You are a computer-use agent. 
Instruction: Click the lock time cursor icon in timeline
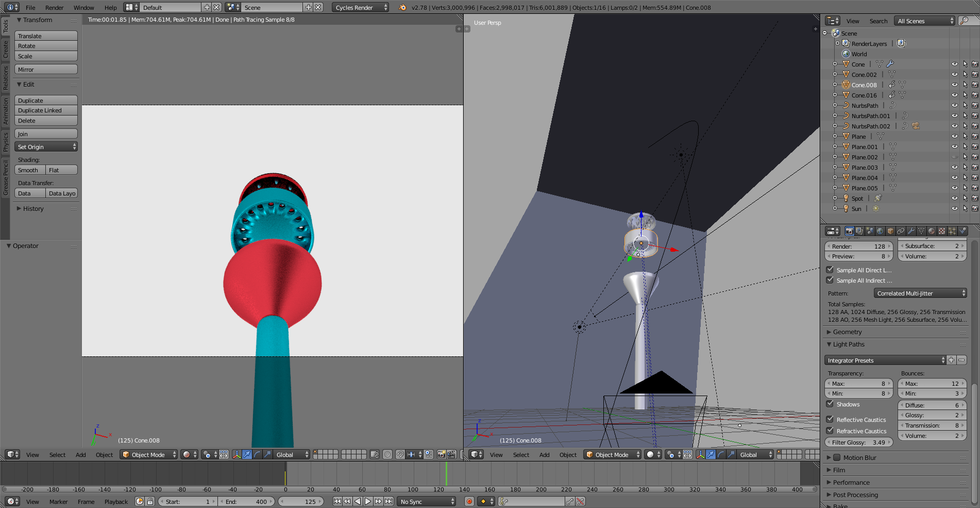pyautogui.click(x=150, y=501)
